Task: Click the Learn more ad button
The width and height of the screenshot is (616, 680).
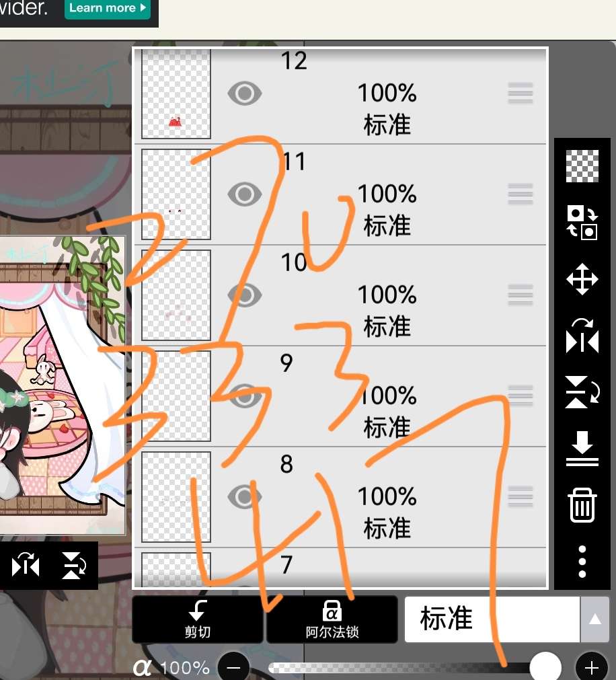Action: (108, 8)
